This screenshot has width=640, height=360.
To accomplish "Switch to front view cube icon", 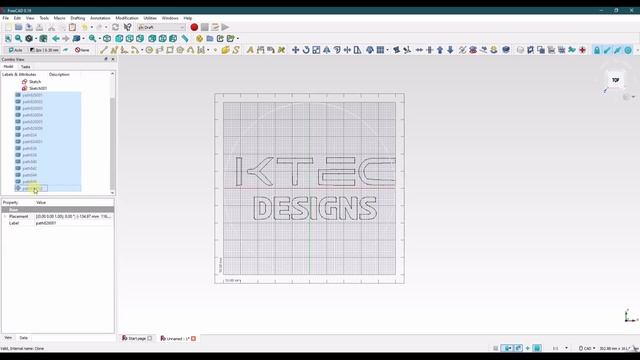I will (x=119, y=38).
